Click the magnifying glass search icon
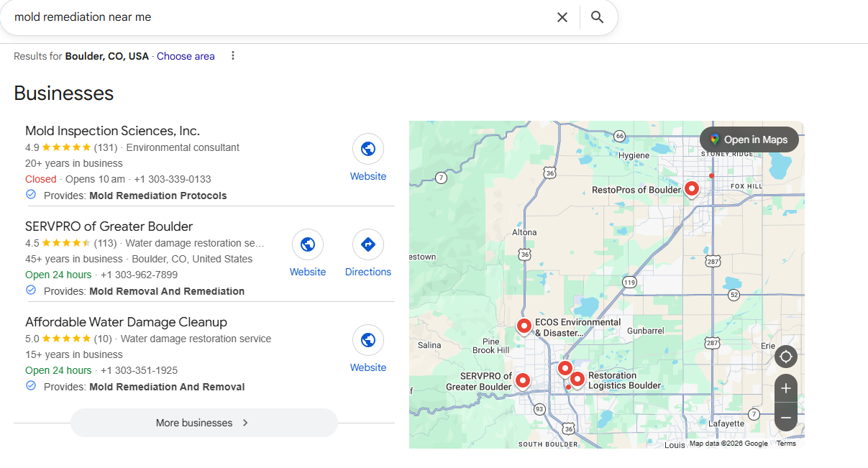 click(x=597, y=17)
